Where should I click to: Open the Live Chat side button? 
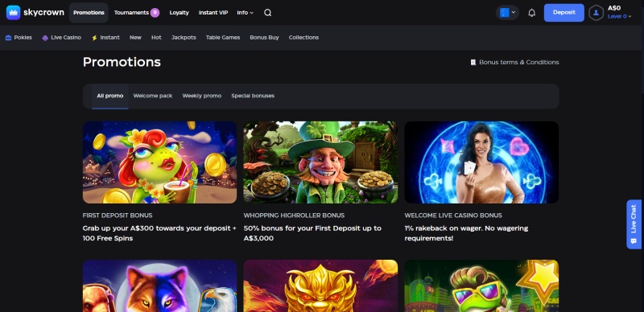coord(634,224)
